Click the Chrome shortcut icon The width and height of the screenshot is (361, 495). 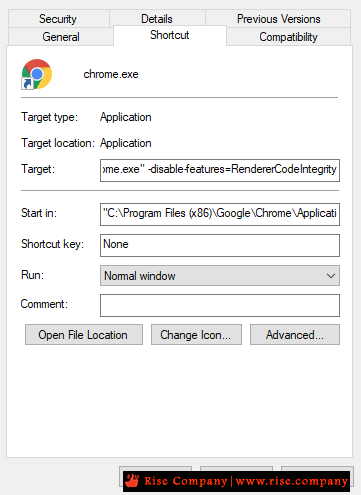[x=37, y=74]
